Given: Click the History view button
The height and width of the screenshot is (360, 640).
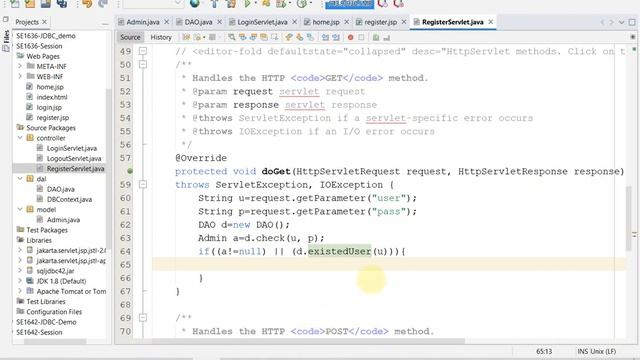Looking at the screenshot, I should 161,37.
